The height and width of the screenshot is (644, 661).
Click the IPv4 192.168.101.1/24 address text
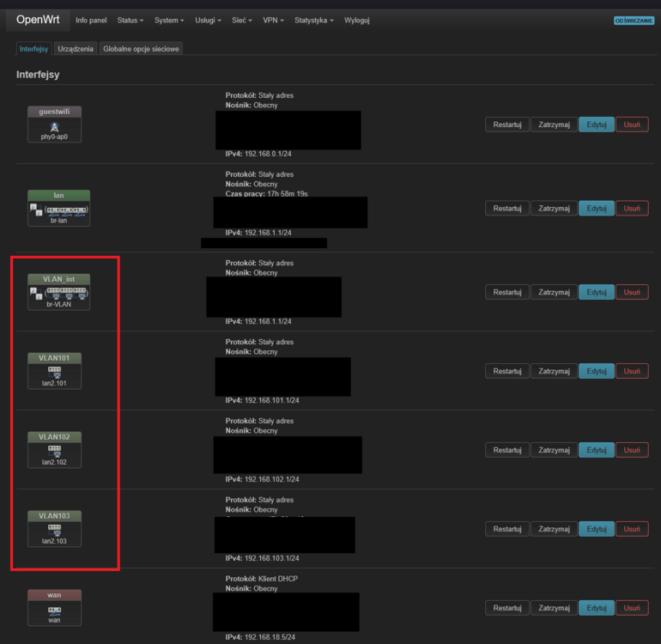[262, 400]
